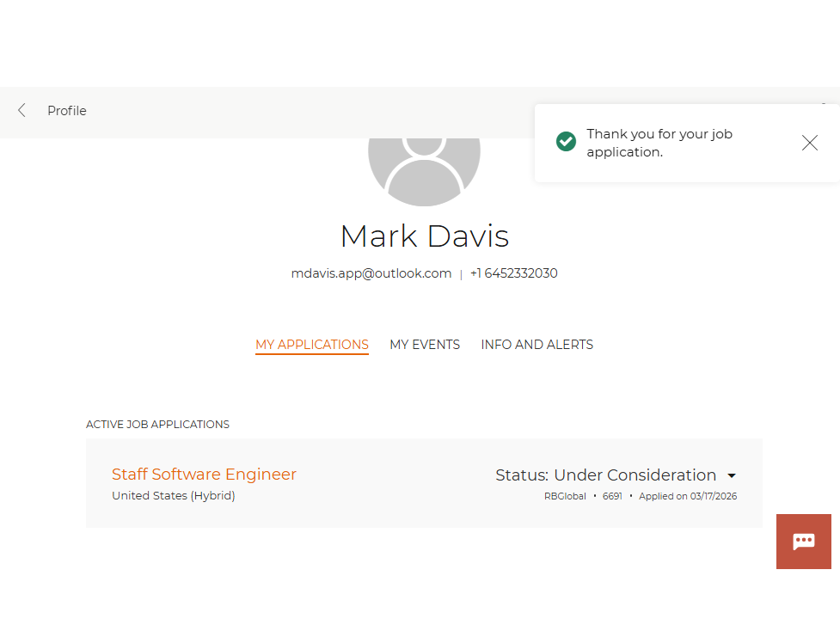Click the thank-you notification message text
Screen dimensions: 840x631
(x=659, y=143)
